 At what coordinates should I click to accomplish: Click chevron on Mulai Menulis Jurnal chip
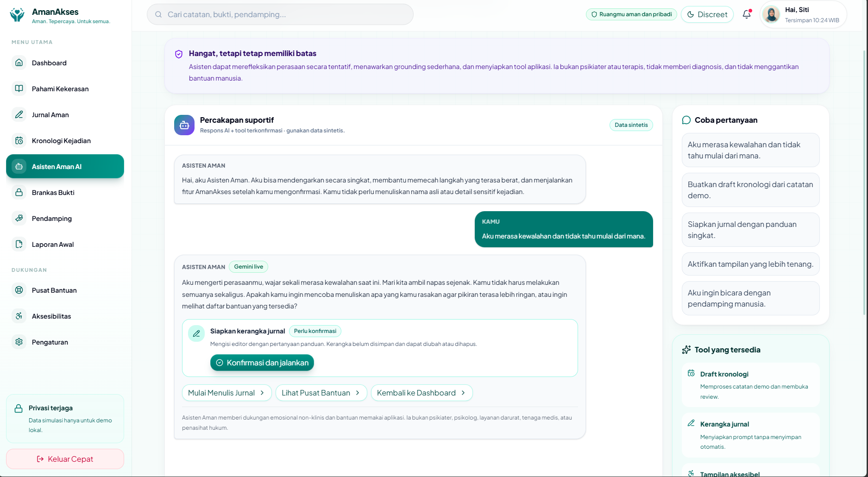262,393
